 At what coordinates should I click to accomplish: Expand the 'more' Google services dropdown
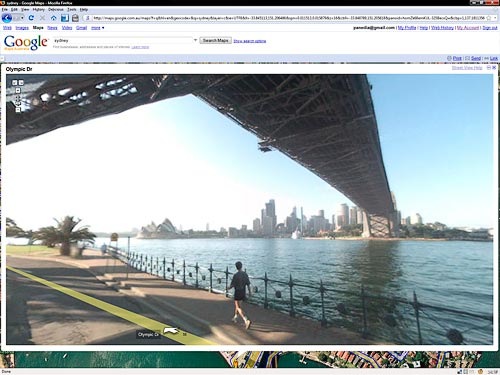coord(98,28)
